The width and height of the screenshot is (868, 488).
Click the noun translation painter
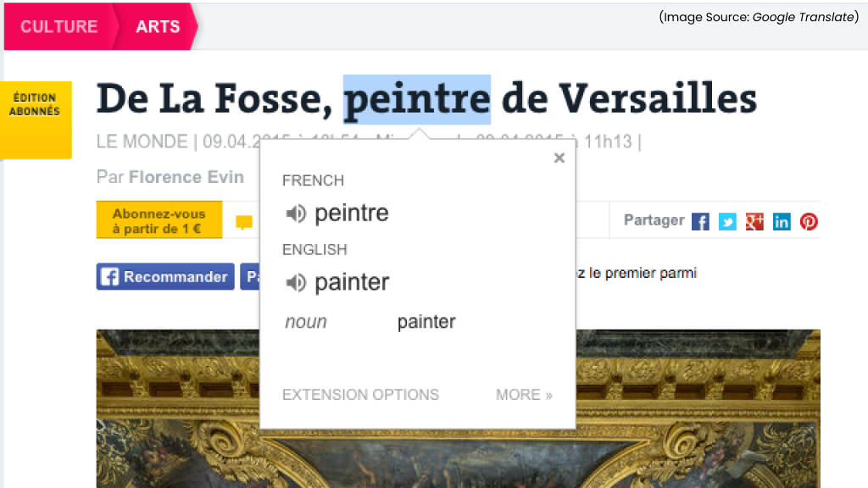click(x=426, y=322)
